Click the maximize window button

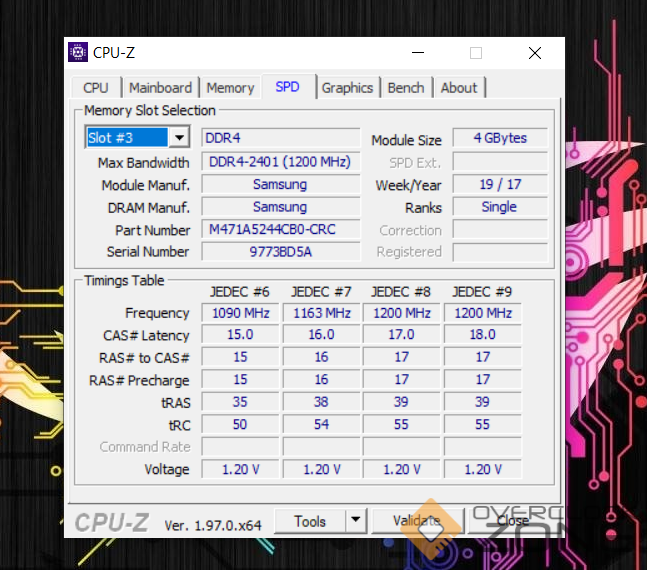(x=476, y=53)
